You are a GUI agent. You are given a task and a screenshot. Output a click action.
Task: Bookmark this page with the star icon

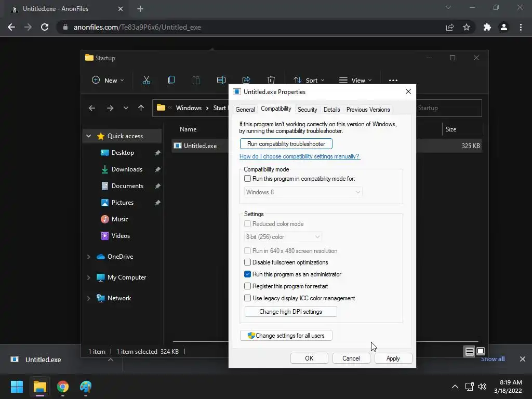point(467,27)
